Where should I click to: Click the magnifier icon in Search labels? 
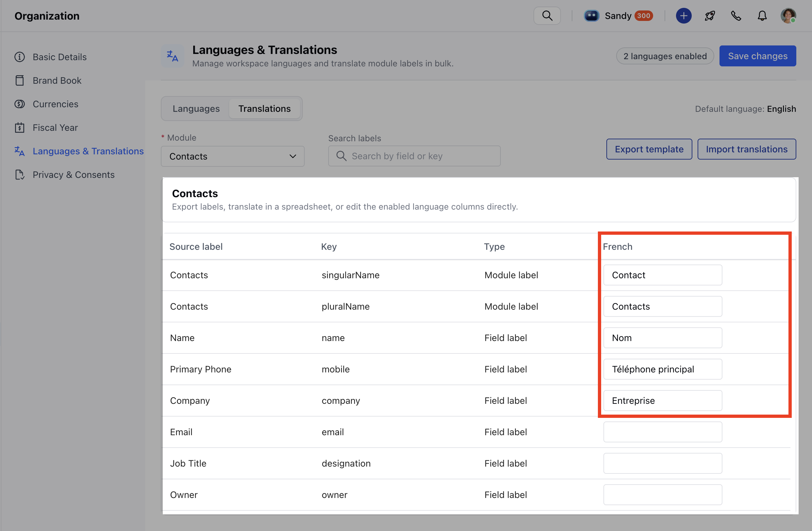coord(341,156)
